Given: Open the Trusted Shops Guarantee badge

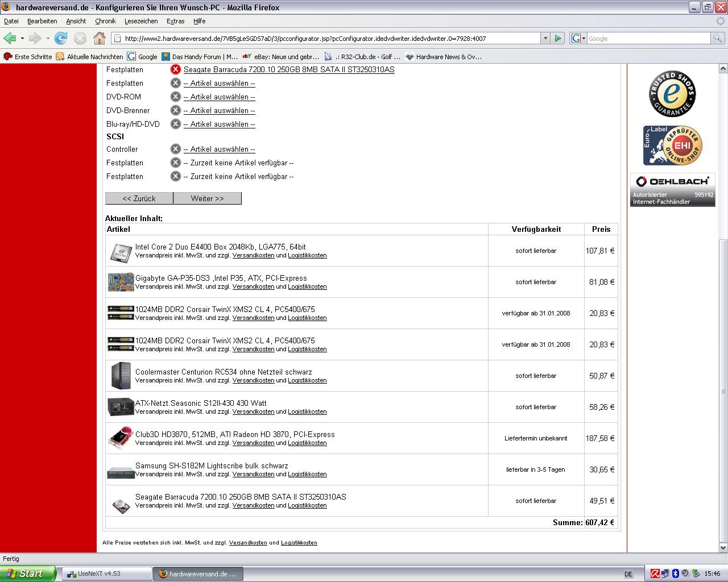Looking at the screenshot, I should pyautogui.click(x=673, y=94).
